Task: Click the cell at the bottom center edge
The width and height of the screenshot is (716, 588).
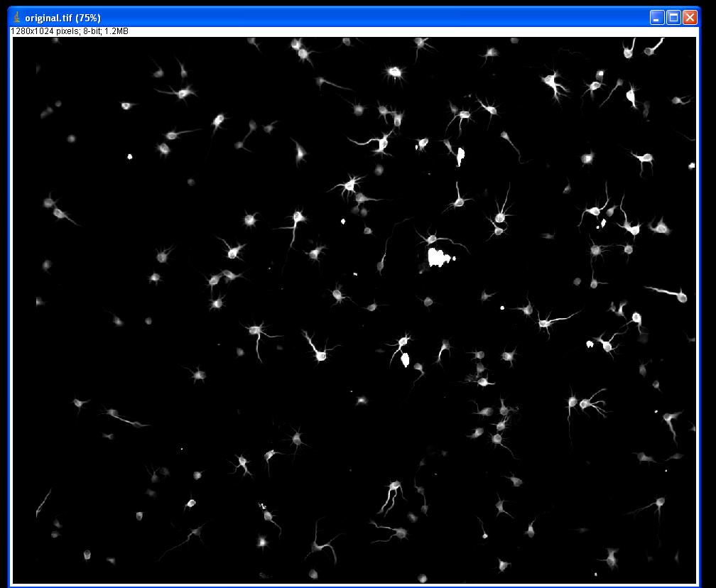Action: (x=423, y=578)
